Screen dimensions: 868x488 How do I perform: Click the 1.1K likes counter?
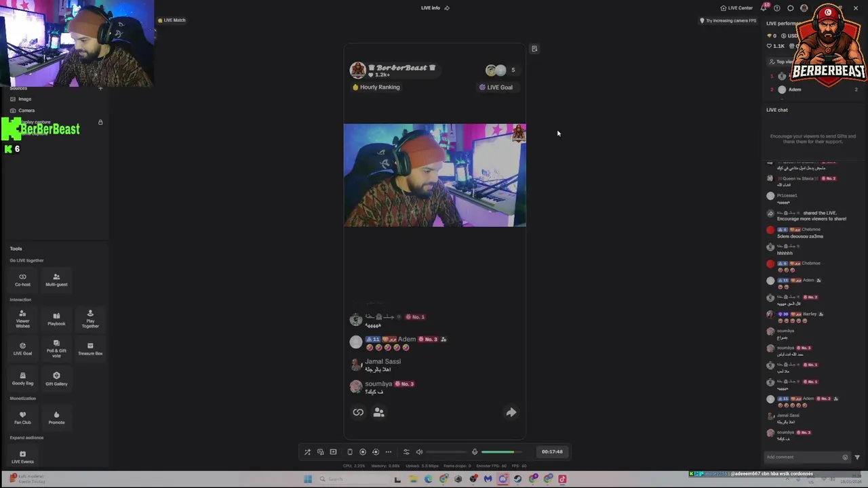click(x=776, y=46)
